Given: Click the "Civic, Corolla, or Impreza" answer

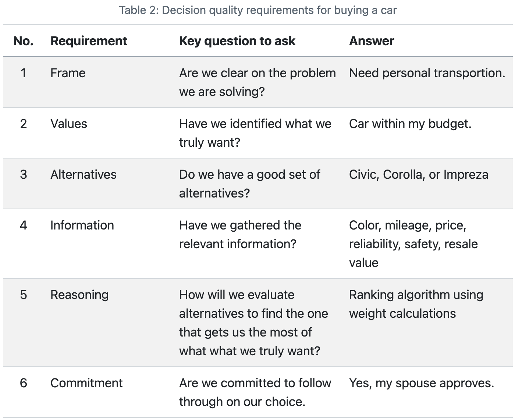Looking at the screenshot, I should (x=418, y=174).
